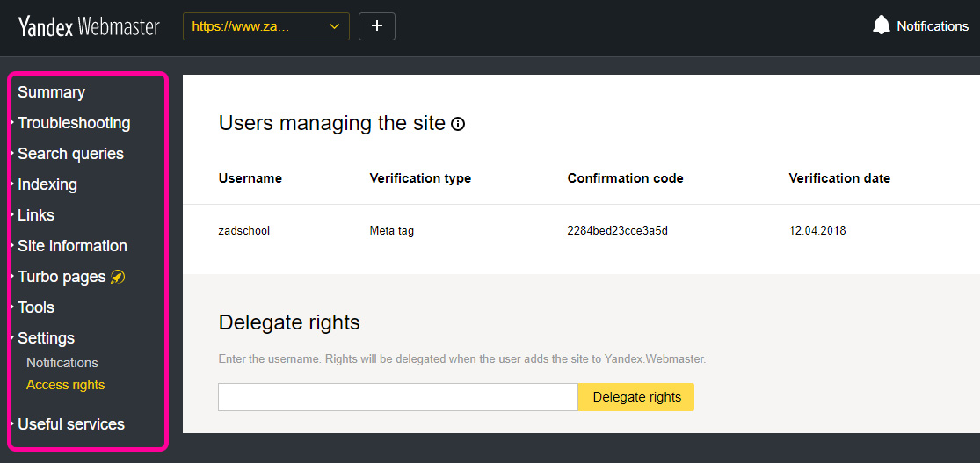Screen dimensions: 980x463
Task: Select Notifications under Settings
Action: tap(62, 363)
